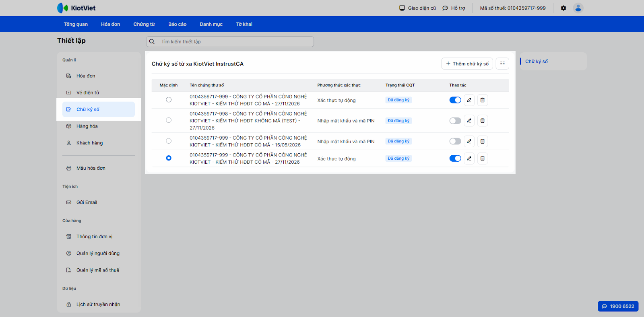
Task: Turn off the last-row certificate switch
Action: [x=455, y=158]
